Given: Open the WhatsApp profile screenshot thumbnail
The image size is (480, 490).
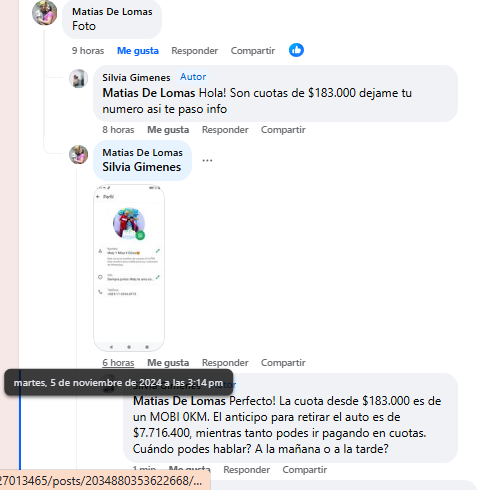Looking at the screenshot, I should tap(129, 268).
